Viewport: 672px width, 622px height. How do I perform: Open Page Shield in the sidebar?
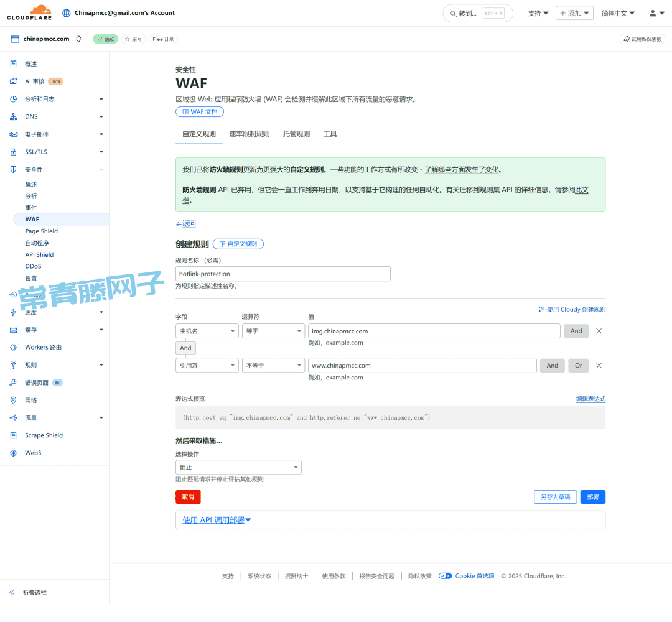(42, 231)
